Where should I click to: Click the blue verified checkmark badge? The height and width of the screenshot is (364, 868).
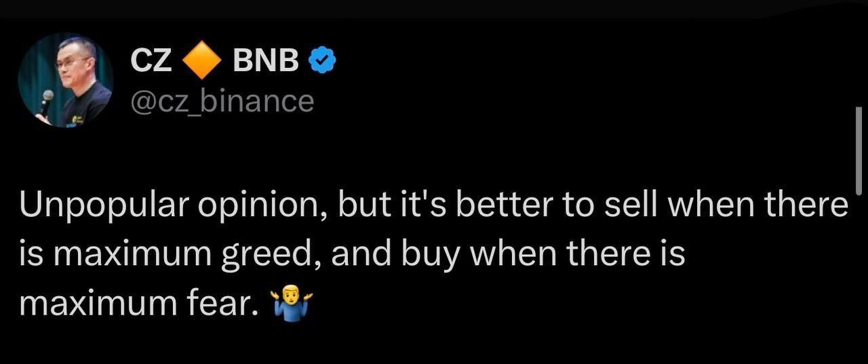[x=321, y=62]
